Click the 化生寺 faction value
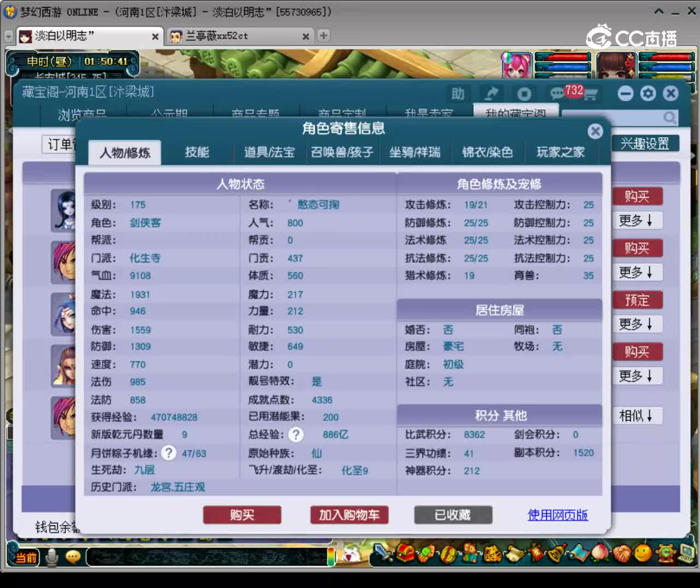700x588 pixels. pyautogui.click(x=145, y=258)
